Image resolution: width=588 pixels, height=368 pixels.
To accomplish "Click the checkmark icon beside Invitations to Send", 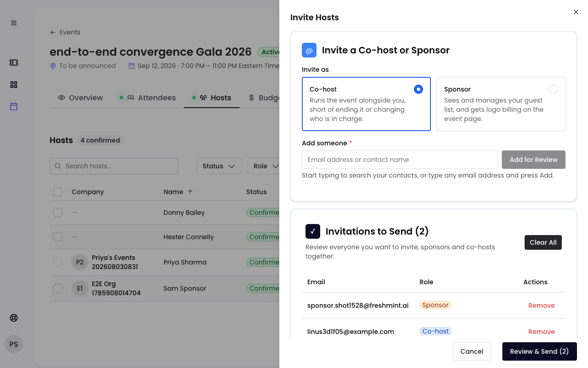I will point(313,231).
